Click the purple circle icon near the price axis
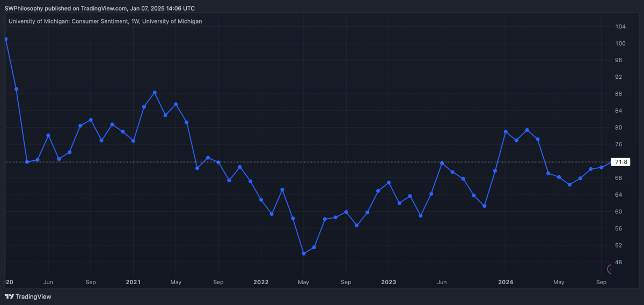 point(611,269)
